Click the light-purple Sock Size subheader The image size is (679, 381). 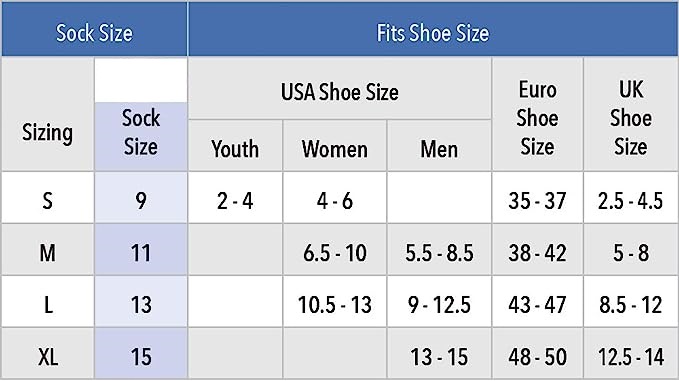point(141,132)
